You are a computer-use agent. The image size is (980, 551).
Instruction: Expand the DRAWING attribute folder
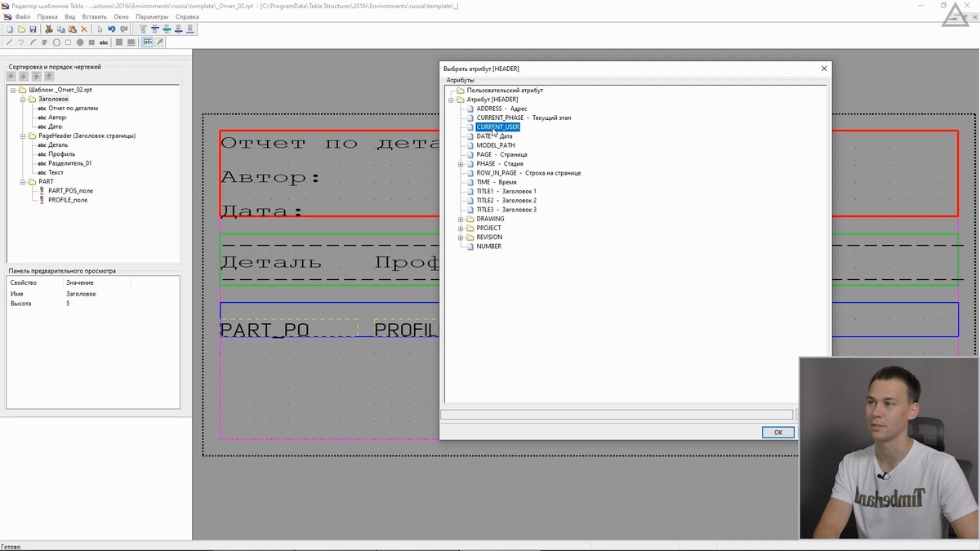tap(461, 219)
